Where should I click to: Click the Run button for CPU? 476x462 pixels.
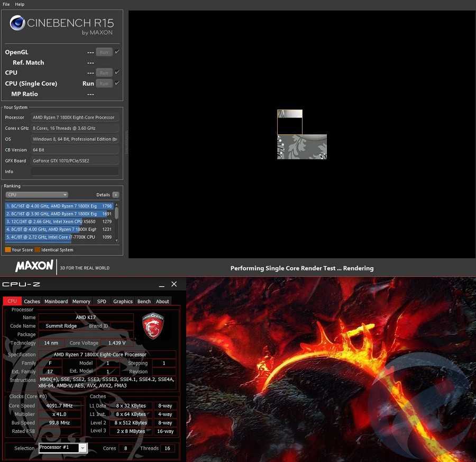[104, 73]
